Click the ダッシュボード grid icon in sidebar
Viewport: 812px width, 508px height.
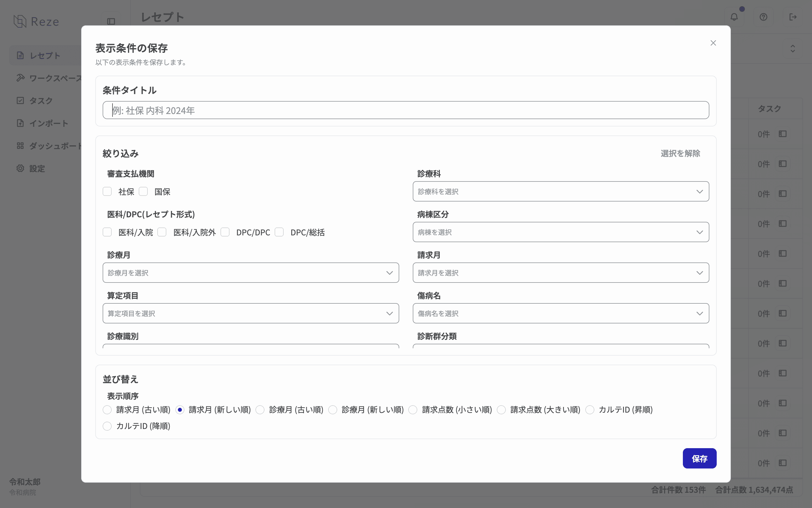pyautogui.click(x=20, y=146)
